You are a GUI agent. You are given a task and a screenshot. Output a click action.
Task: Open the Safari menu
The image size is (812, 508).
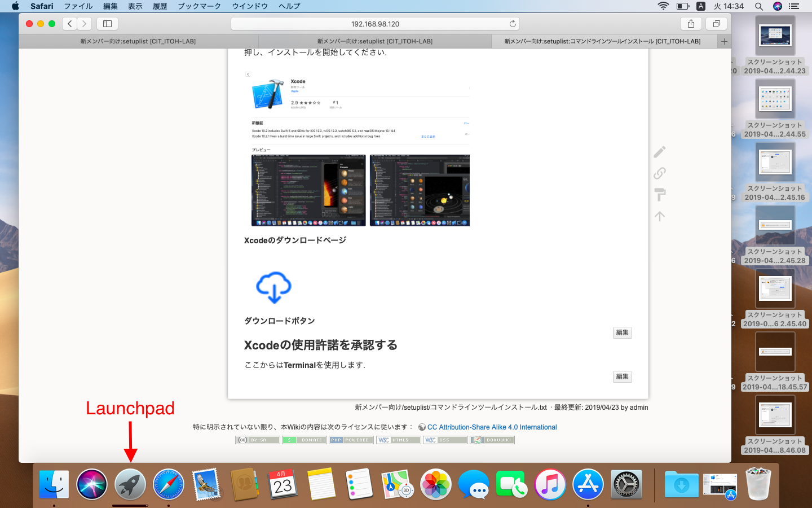[42, 6]
